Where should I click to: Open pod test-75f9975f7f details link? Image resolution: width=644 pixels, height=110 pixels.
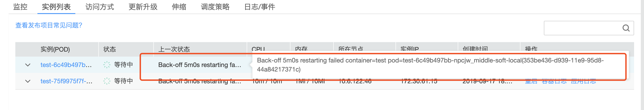click(66, 81)
